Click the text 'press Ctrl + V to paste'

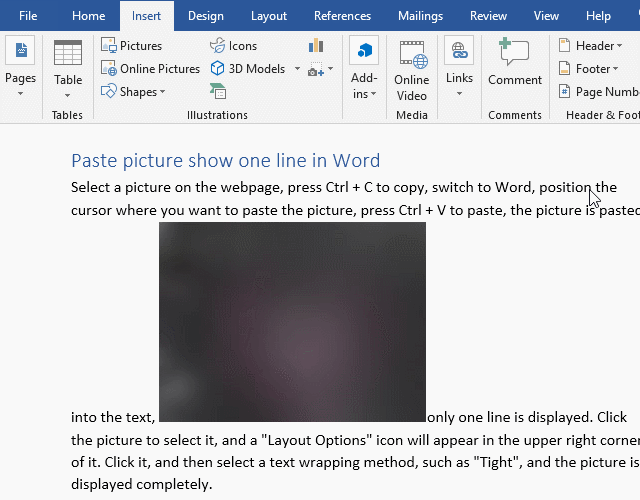(x=433, y=211)
